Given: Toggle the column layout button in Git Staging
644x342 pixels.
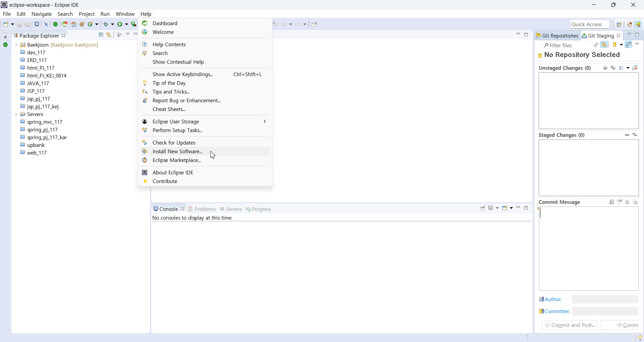Looking at the screenshot, I should point(629,45).
